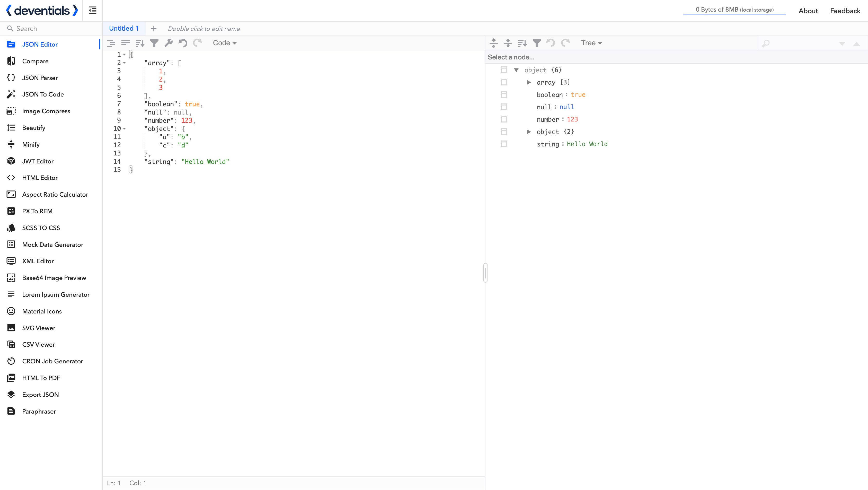
Task: Open SVG Viewer from sidebar
Action: 51,328
